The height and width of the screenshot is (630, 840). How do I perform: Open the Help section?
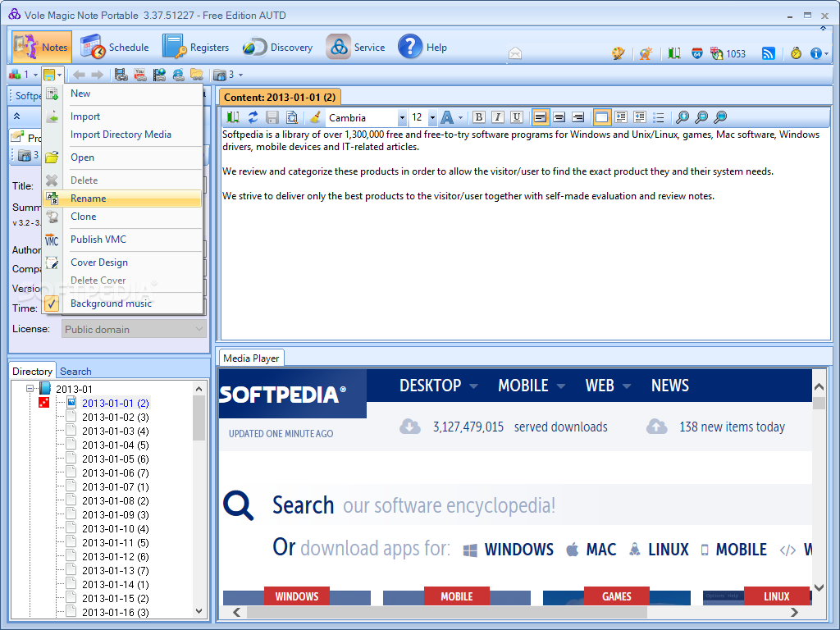[x=422, y=47]
